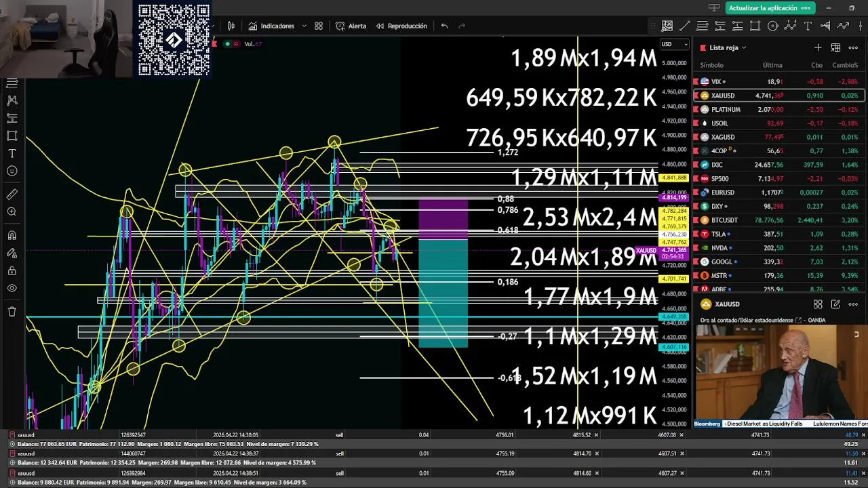Viewport: 868px width, 488px height.
Task: Edit XAUUSD details note icon
Action: click(835, 304)
